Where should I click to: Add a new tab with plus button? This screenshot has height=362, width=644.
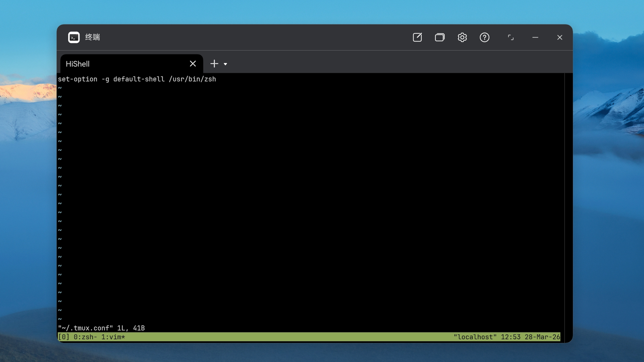(x=214, y=64)
